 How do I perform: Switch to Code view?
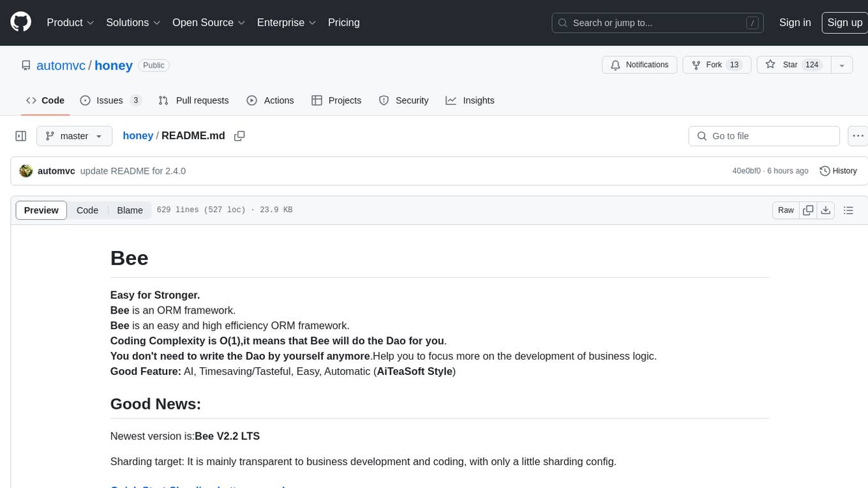pos(87,210)
